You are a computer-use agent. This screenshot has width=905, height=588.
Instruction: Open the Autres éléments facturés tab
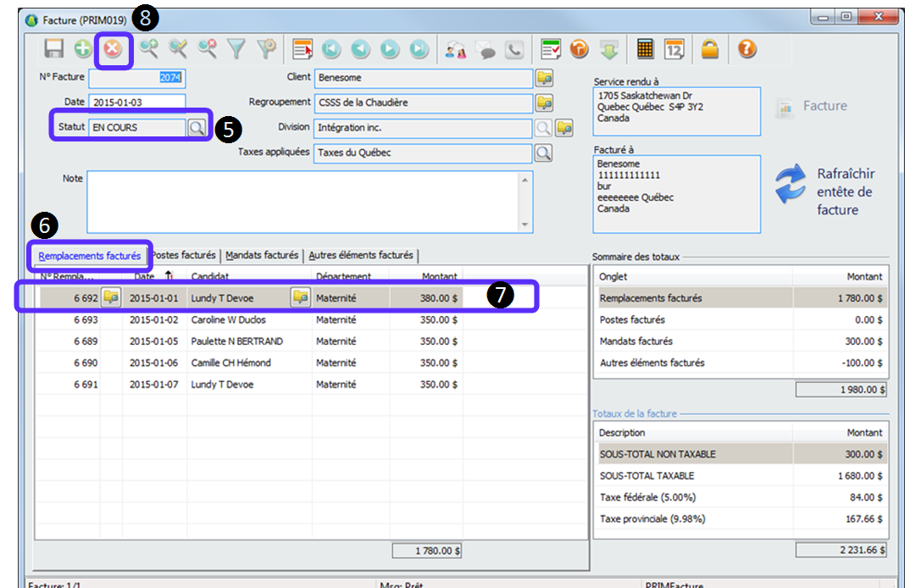click(x=361, y=255)
